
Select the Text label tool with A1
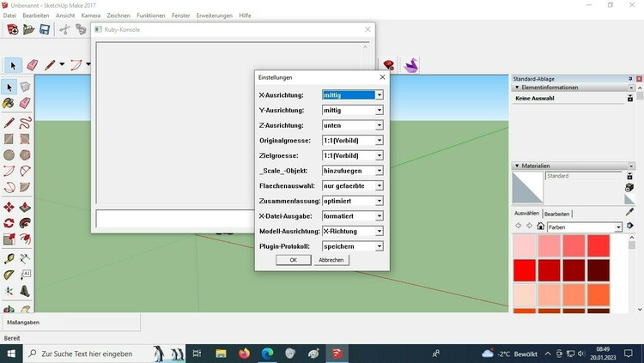point(25,275)
